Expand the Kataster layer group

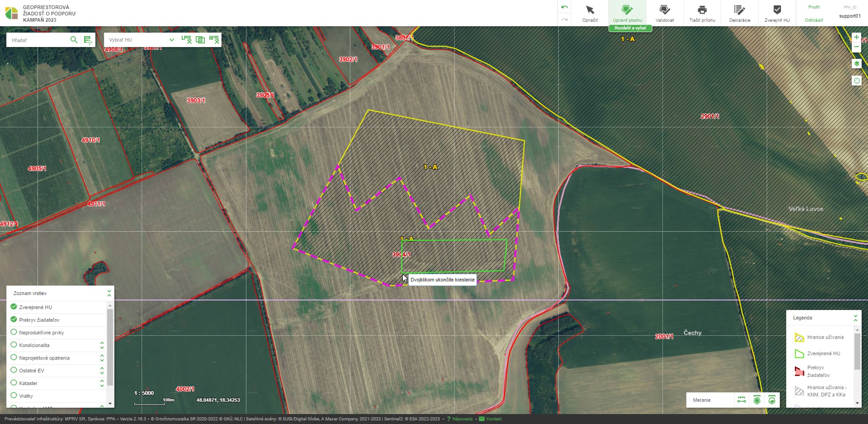point(102,383)
